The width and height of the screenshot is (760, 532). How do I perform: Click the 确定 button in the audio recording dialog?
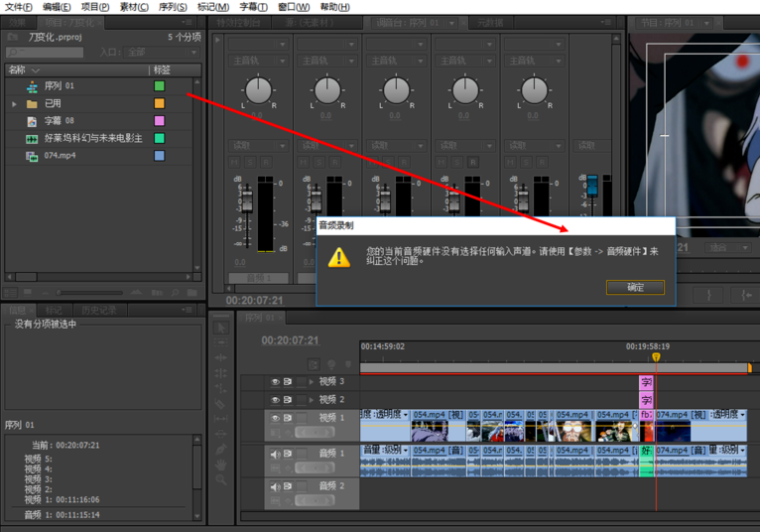click(635, 287)
